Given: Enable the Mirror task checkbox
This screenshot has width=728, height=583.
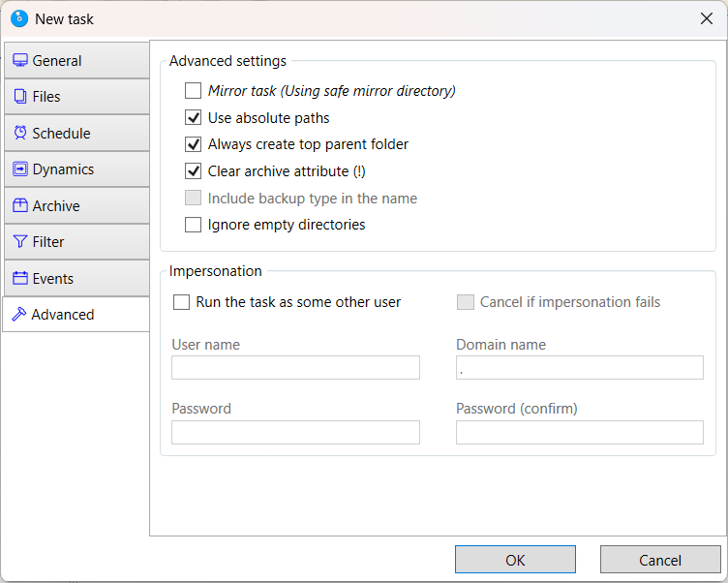Looking at the screenshot, I should (193, 91).
